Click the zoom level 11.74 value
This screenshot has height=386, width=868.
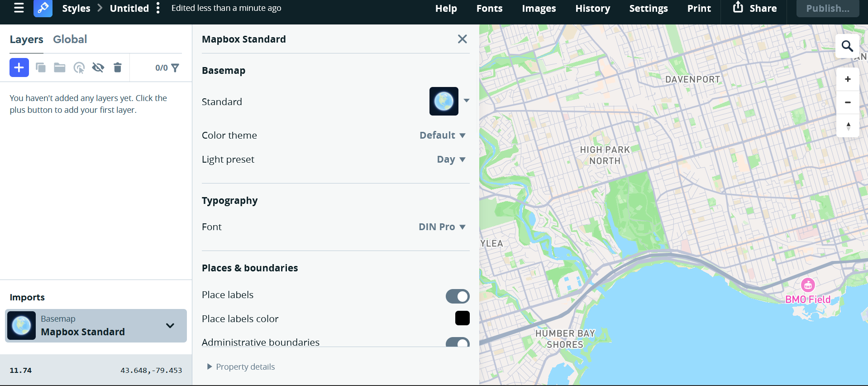click(21, 370)
